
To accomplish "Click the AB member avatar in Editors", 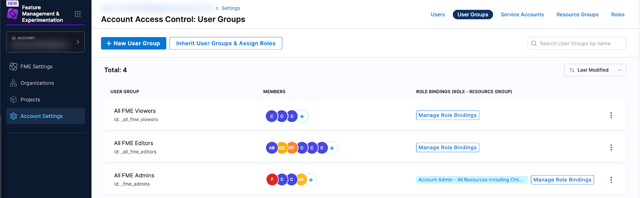I will (x=272, y=148).
